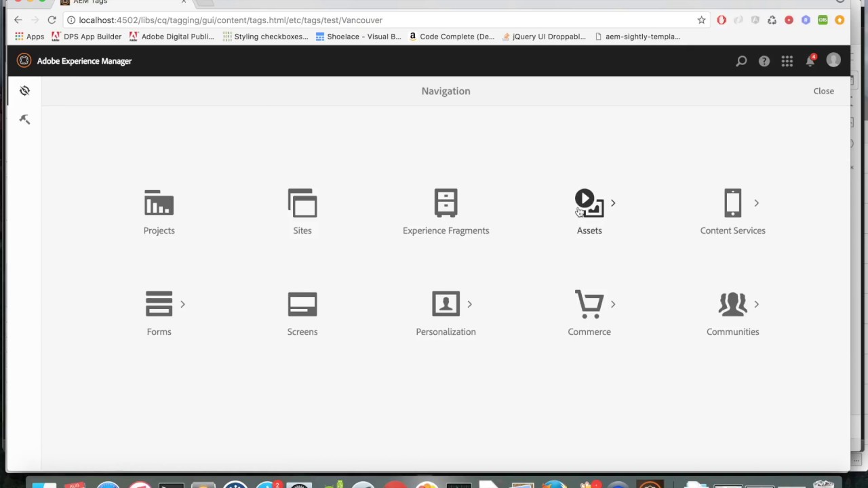Select the AEM Tags browser tab
This screenshot has width=868, height=488.
(x=122, y=2)
